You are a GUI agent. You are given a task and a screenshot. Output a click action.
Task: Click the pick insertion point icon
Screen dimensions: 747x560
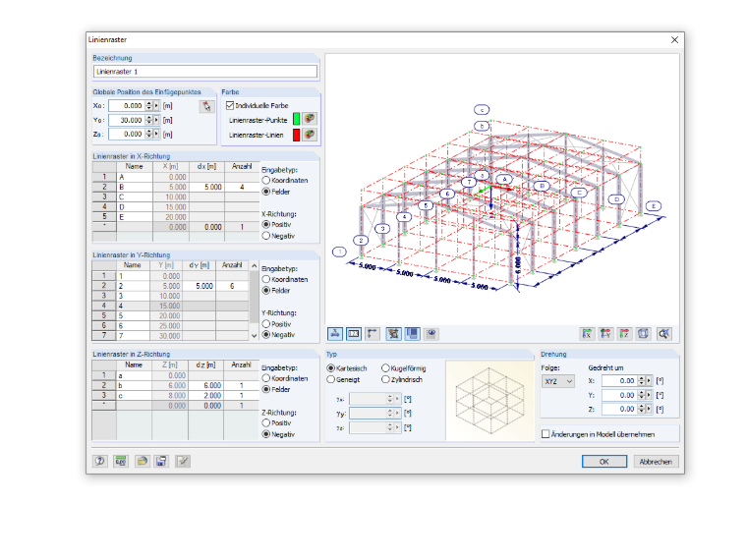[x=206, y=106]
